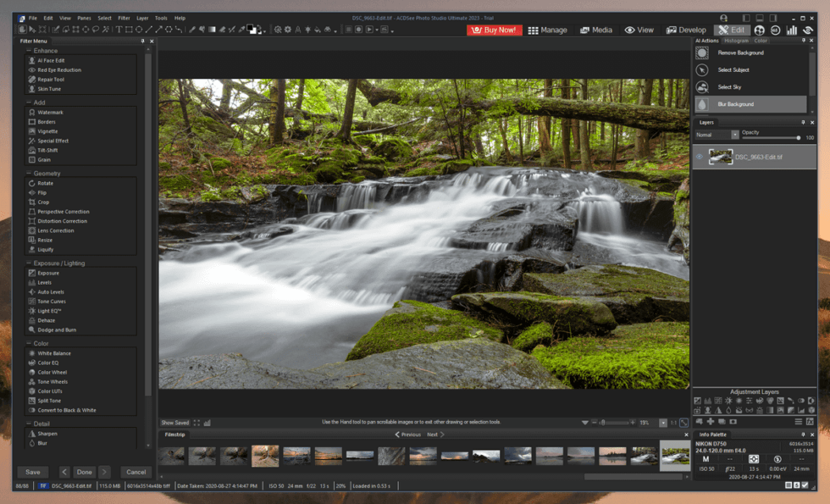The width and height of the screenshot is (830, 504).
Task: Select the Text tool from the toolbar
Action: coord(119,30)
